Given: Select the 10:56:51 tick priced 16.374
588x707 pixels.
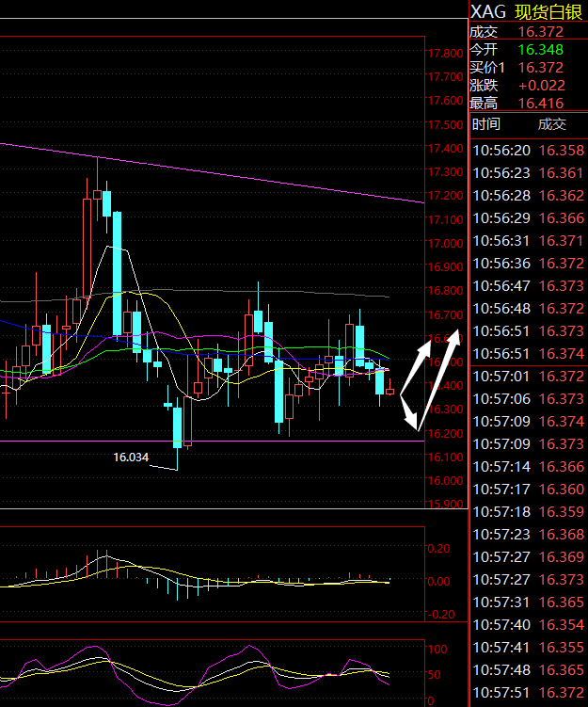Looking at the screenshot, I should (529, 354).
